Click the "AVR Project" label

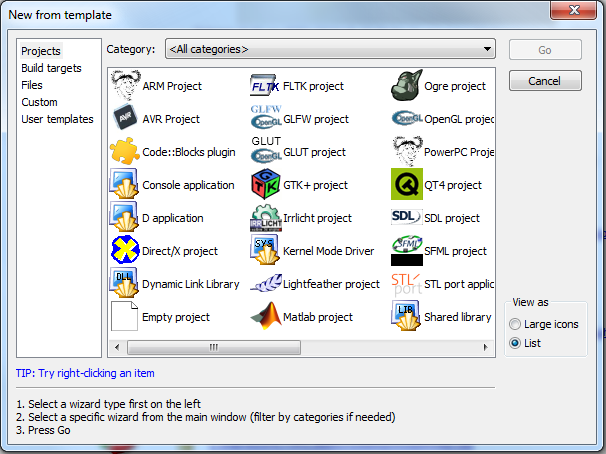pyautogui.click(x=171, y=119)
